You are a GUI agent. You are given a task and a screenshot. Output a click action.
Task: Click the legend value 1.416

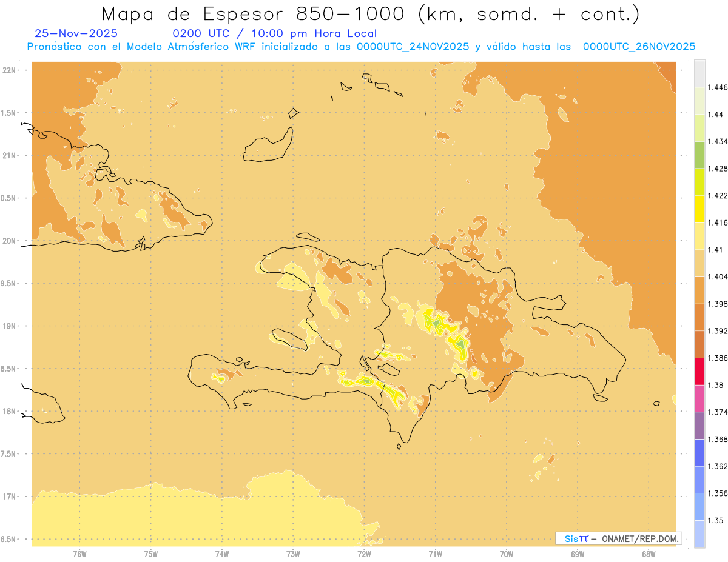pyautogui.click(x=718, y=222)
